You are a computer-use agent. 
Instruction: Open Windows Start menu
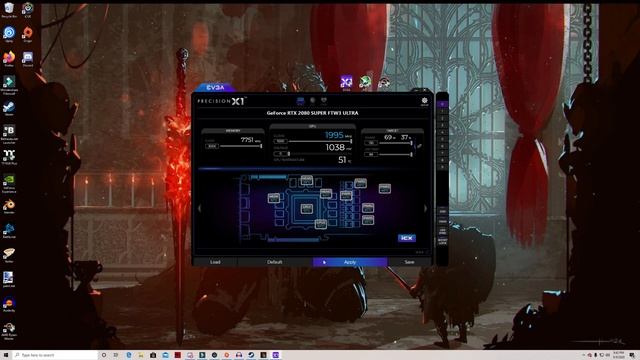[x=6, y=355]
